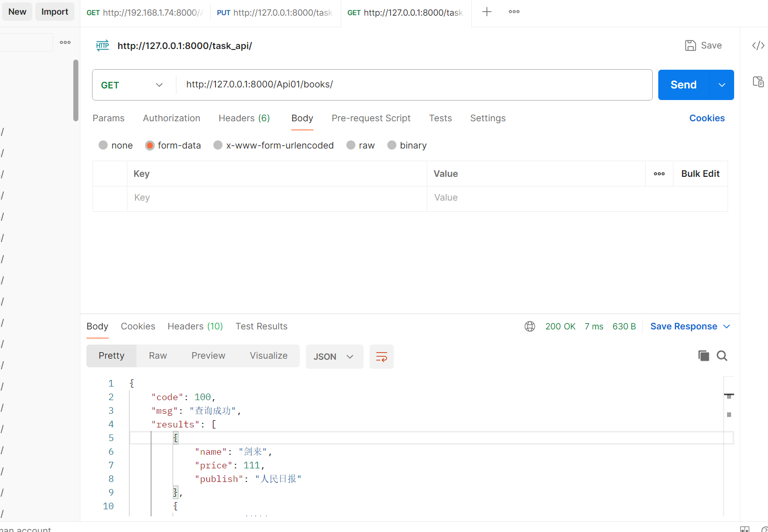The height and width of the screenshot is (532, 768).
Task: Open the key-value table column options ellipsis
Action: (659, 174)
